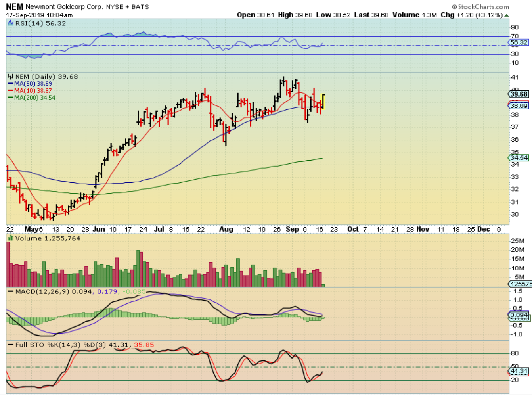Click the 41 price level on axis
This screenshot has height=395, width=532.
[515, 77]
